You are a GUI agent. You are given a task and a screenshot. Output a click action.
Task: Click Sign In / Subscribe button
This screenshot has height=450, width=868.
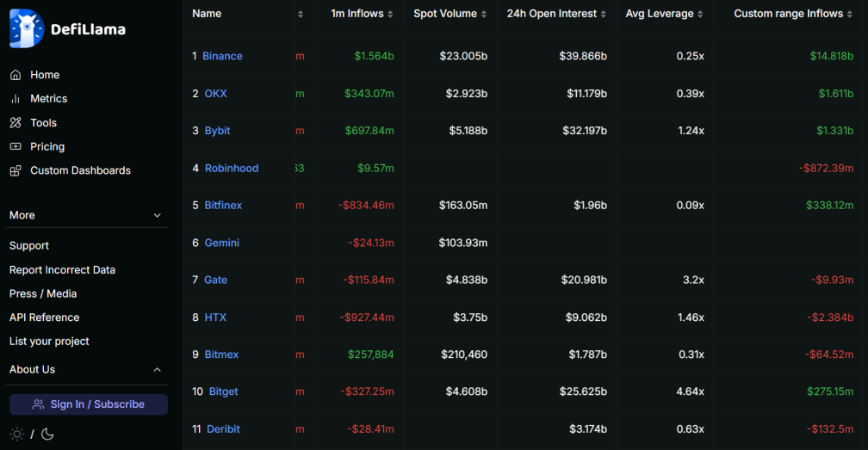coord(89,404)
